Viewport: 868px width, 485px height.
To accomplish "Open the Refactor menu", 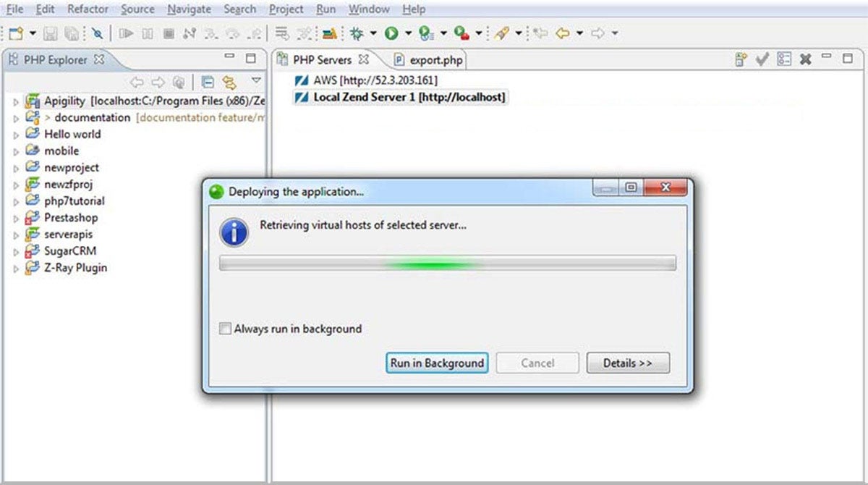I will (x=88, y=9).
